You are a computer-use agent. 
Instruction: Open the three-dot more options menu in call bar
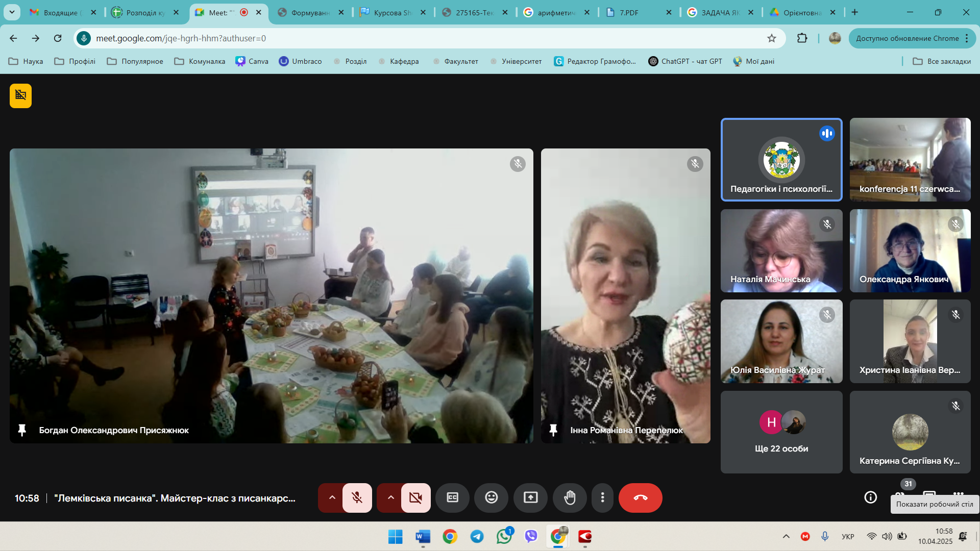[x=603, y=497]
